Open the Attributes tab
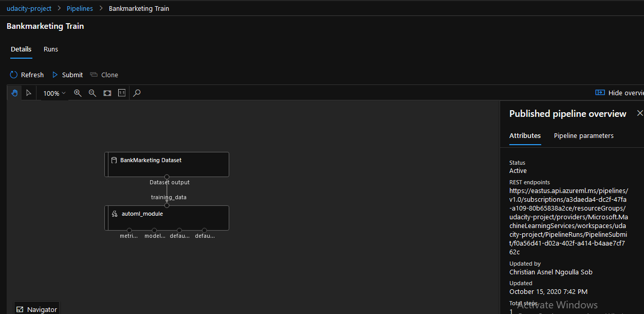 tap(525, 136)
